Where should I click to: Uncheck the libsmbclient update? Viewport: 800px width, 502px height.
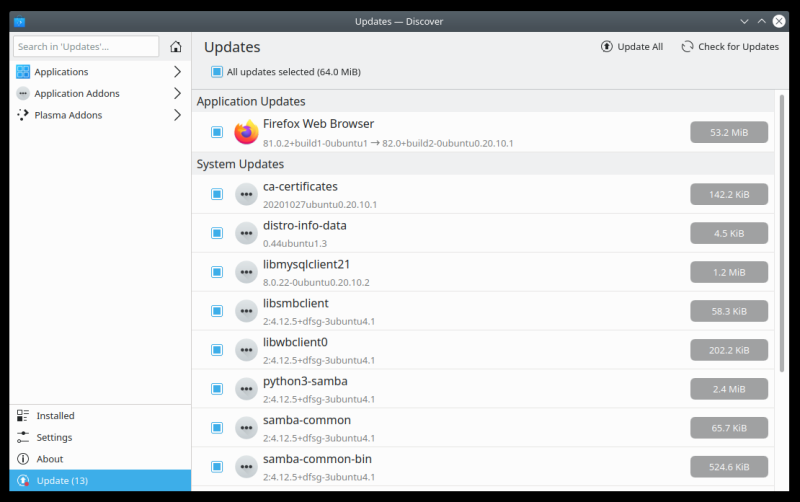pos(217,311)
